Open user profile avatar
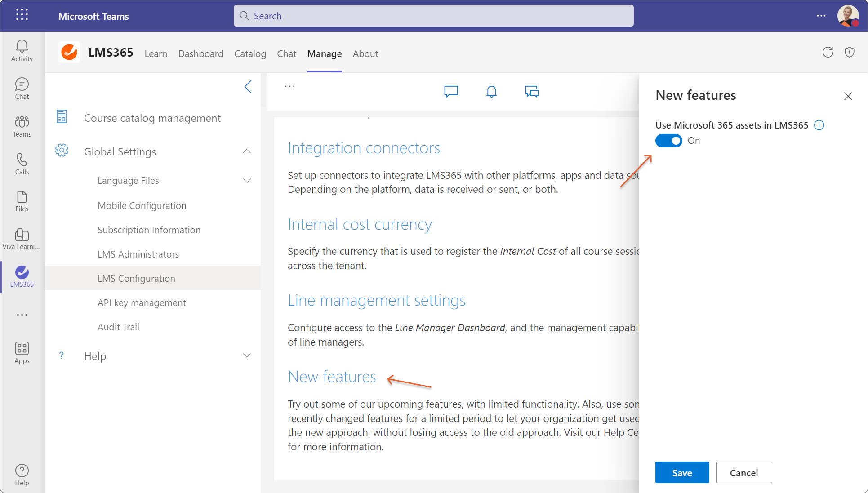The width and height of the screenshot is (868, 493). click(848, 16)
